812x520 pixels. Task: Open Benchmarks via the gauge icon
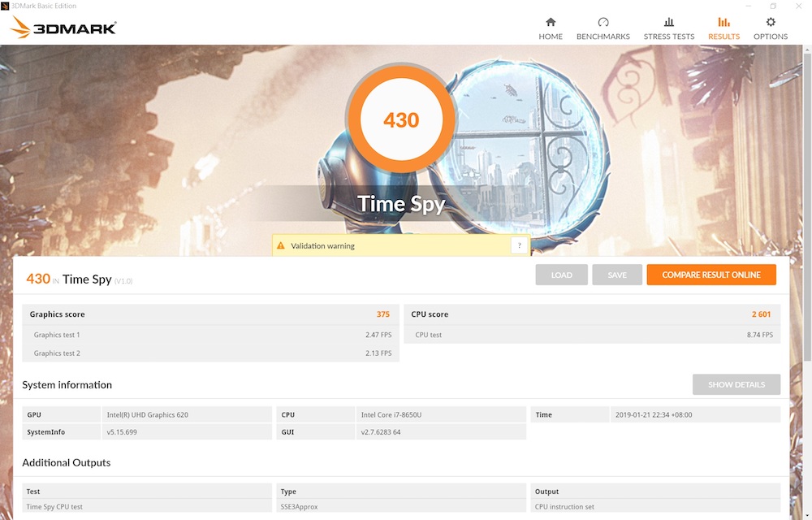coord(603,23)
